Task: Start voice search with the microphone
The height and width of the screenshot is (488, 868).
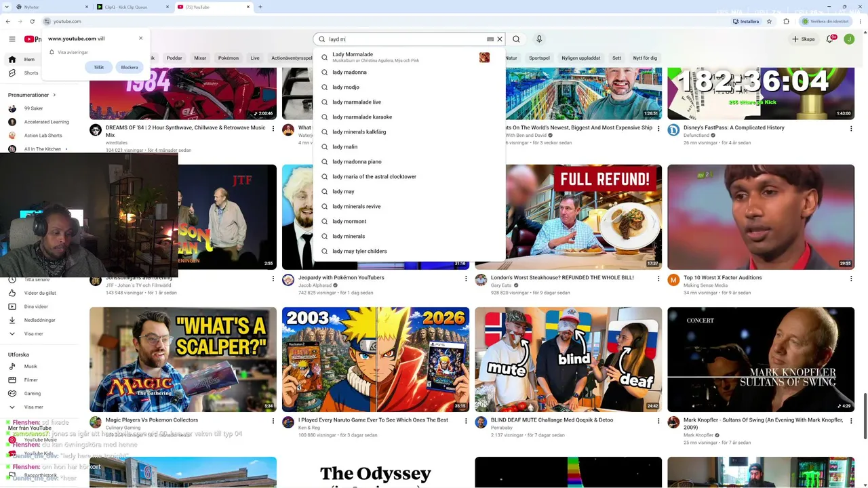Action: click(x=539, y=39)
